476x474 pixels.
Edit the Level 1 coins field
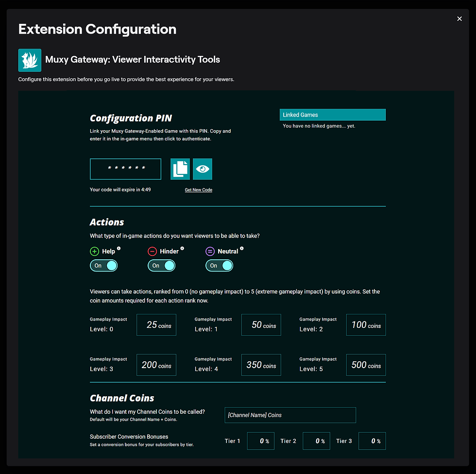(261, 325)
